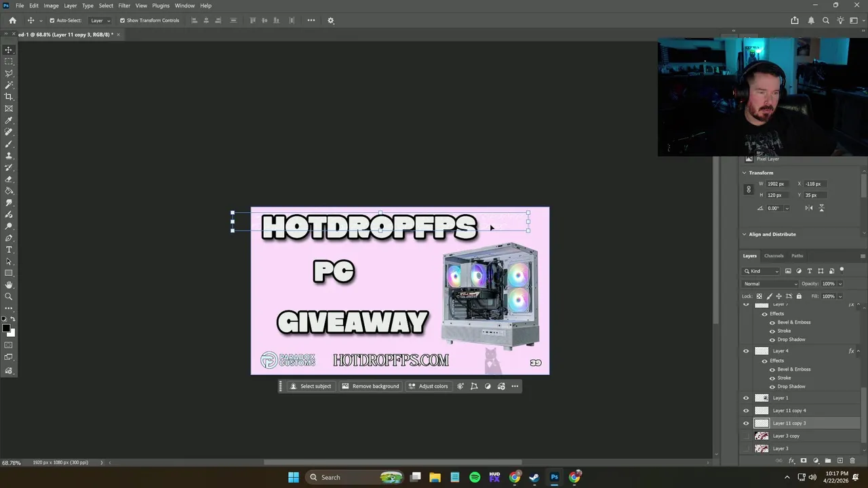The width and height of the screenshot is (868, 488).
Task: Hide Layer 1 using its eye icon
Action: pyautogui.click(x=746, y=398)
